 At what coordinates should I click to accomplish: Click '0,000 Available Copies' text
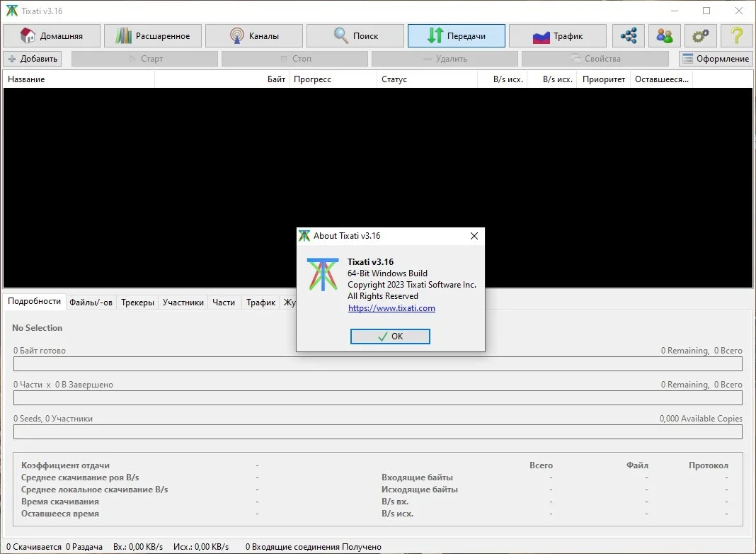click(701, 419)
